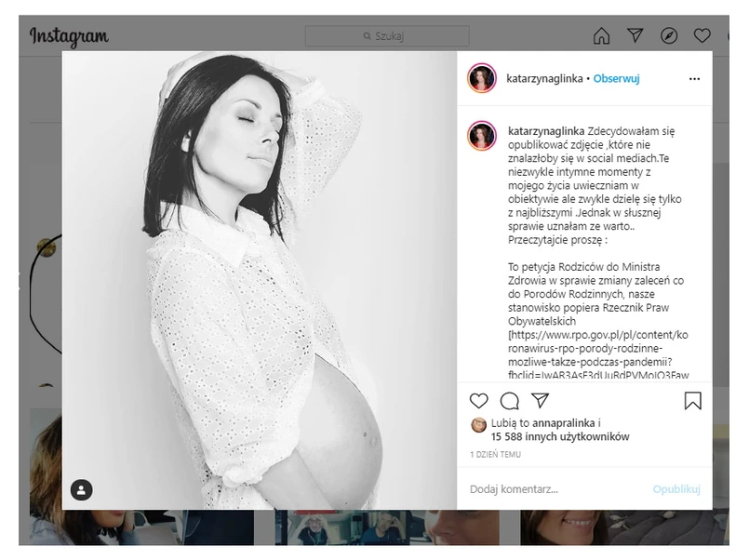The image size is (749, 560).
Task: Submit comment with Opublikuj button
Action: (x=676, y=489)
